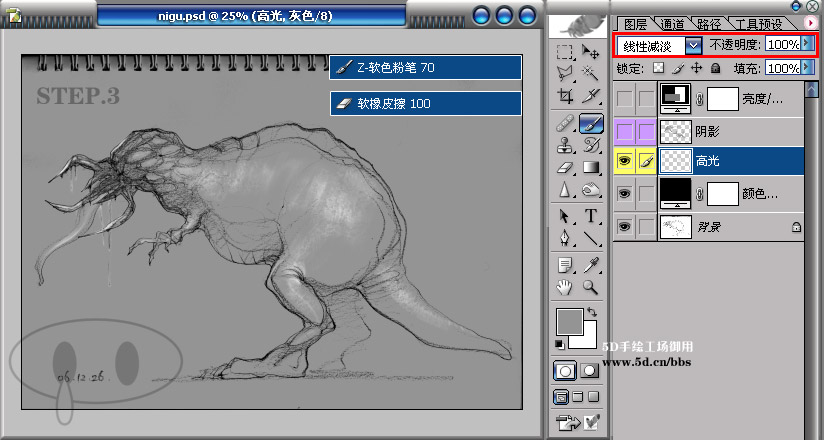This screenshot has height=440, width=824.
Task: Switch to Quick Mask mode
Action: (590, 371)
